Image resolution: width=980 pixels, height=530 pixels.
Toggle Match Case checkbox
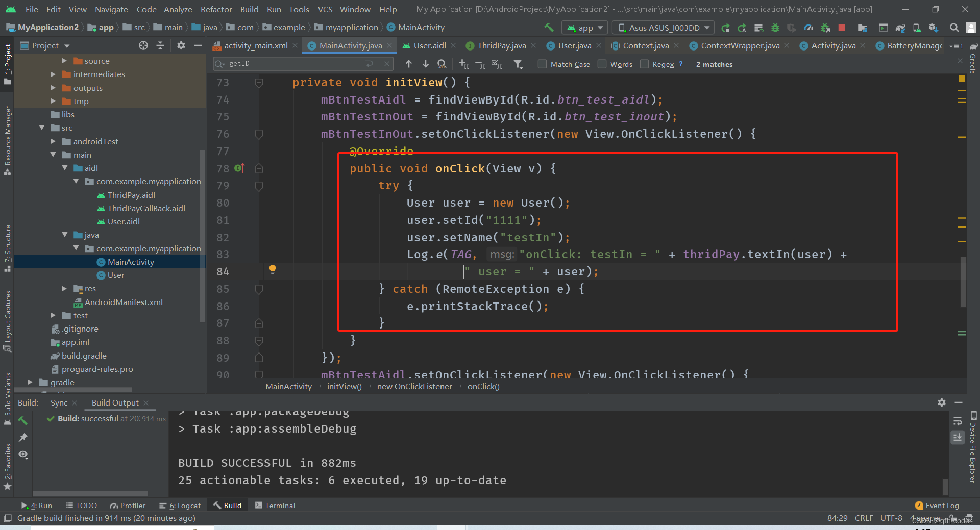(543, 64)
